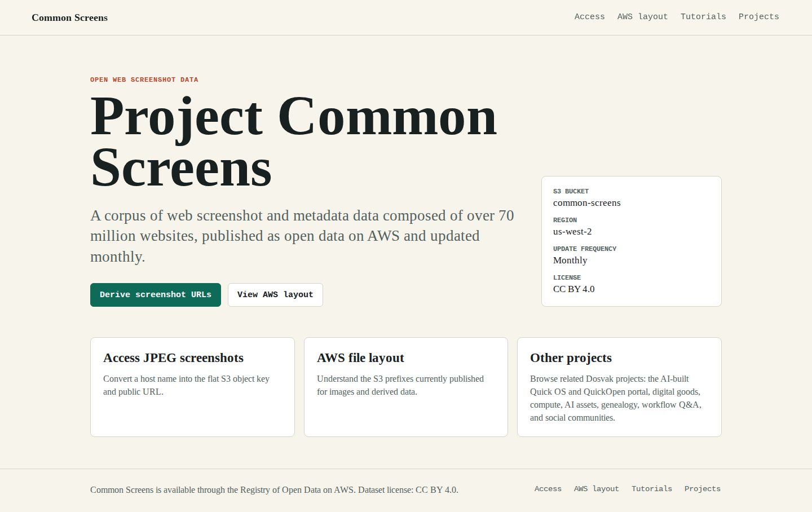812x512 pixels.
Task: Click the footer Projects link
Action: [x=702, y=489]
